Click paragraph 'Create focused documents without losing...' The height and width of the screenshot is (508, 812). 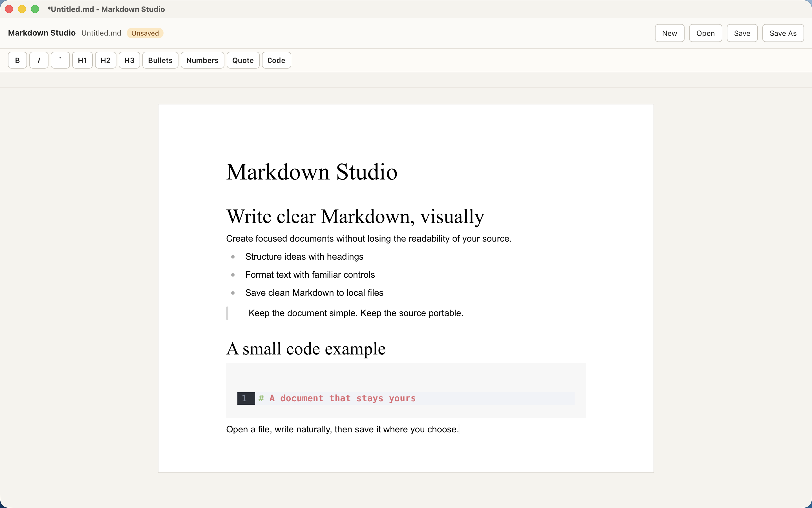369,238
